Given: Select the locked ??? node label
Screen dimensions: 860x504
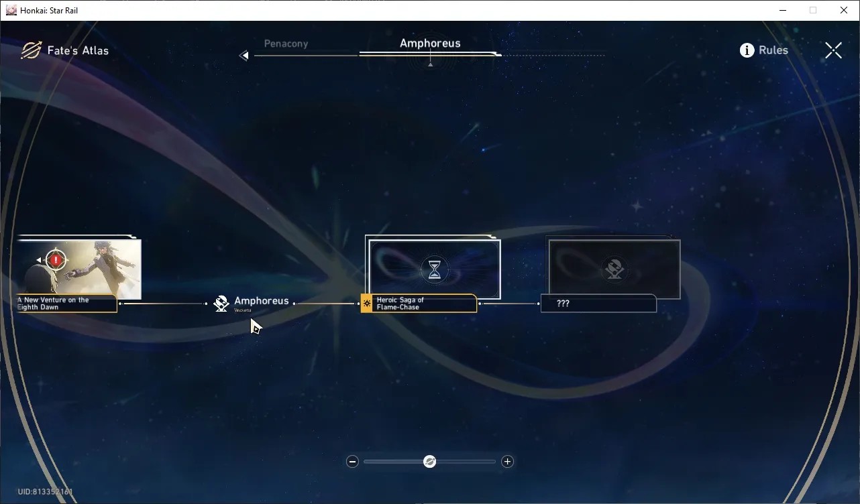Looking at the screenshot, I should (598, 304).
